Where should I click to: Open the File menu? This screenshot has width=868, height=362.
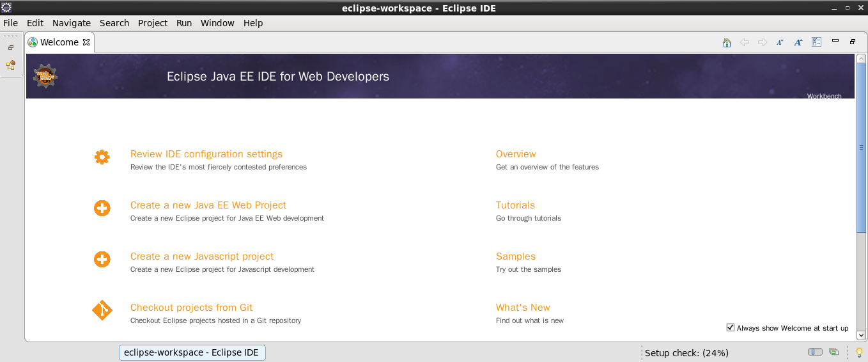tap(10, 23)
